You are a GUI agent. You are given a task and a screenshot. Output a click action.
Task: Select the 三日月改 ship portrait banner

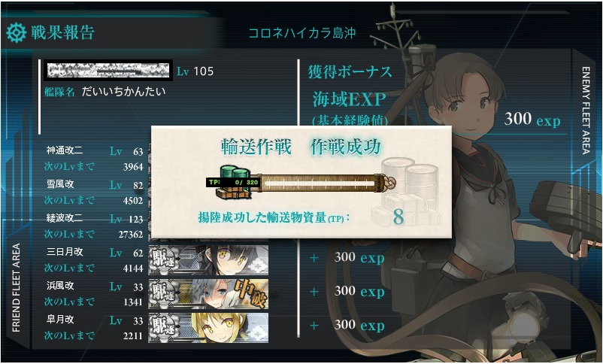[x=208, y=260]
